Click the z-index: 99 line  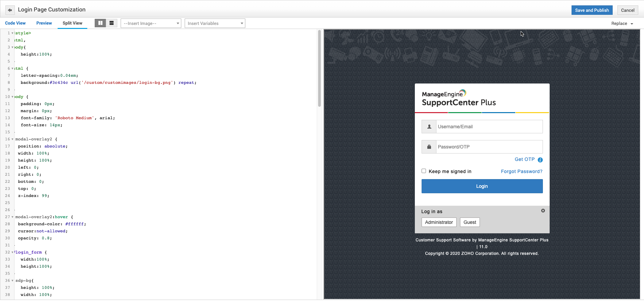point(33,196)
